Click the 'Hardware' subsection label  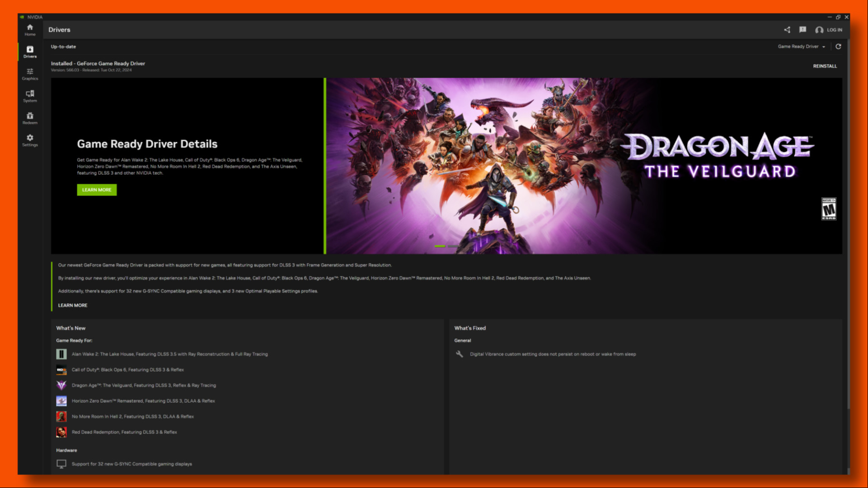coord(66,450)
